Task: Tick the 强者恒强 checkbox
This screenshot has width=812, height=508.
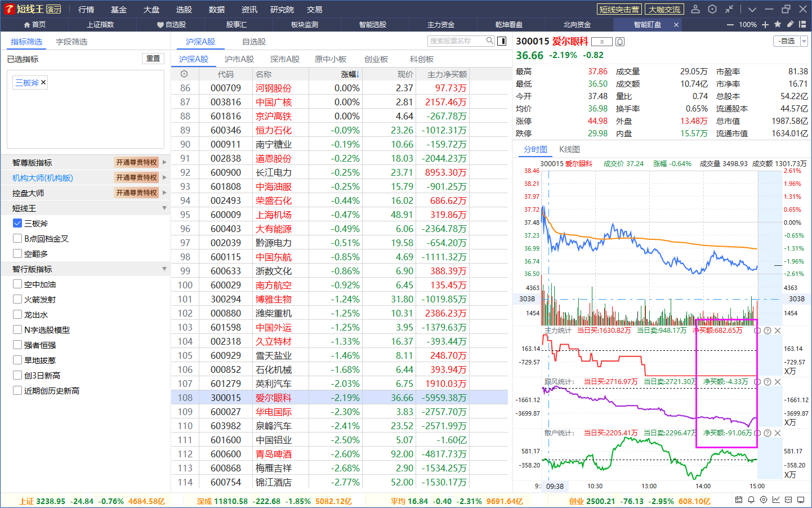Action: pos(17,345)
